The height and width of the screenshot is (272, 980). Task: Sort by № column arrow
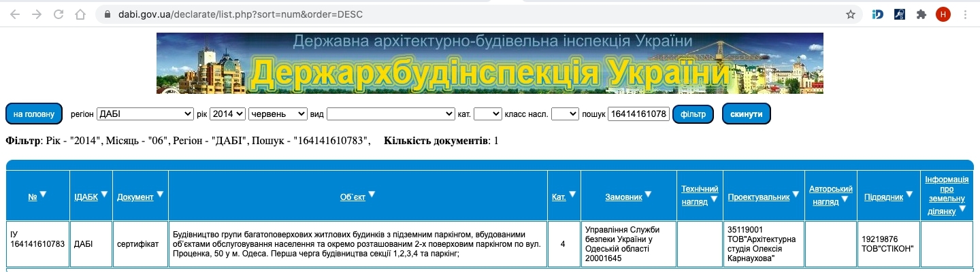click(x=43, y=194)
